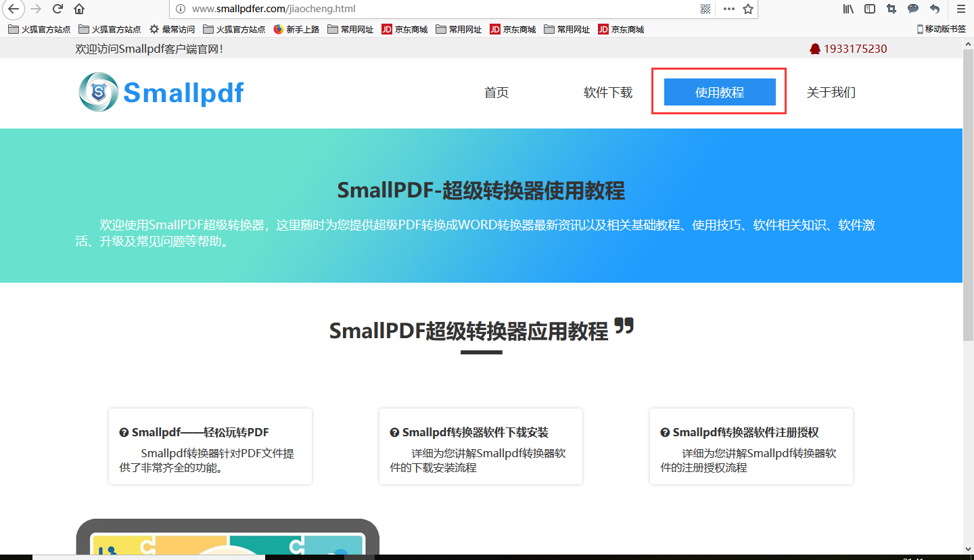Toggle the sidebar view icon
The image size is (974, 560).
point(870,9)
